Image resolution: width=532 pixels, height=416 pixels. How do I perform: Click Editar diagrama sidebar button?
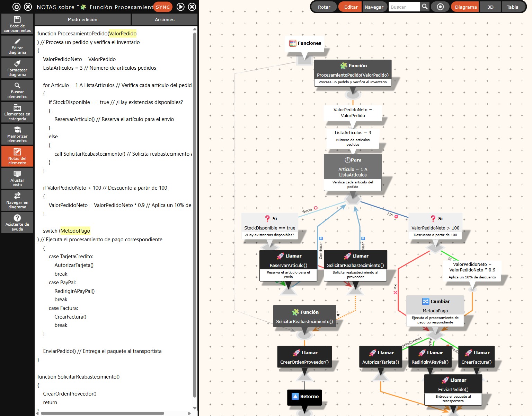pos(17,46)
